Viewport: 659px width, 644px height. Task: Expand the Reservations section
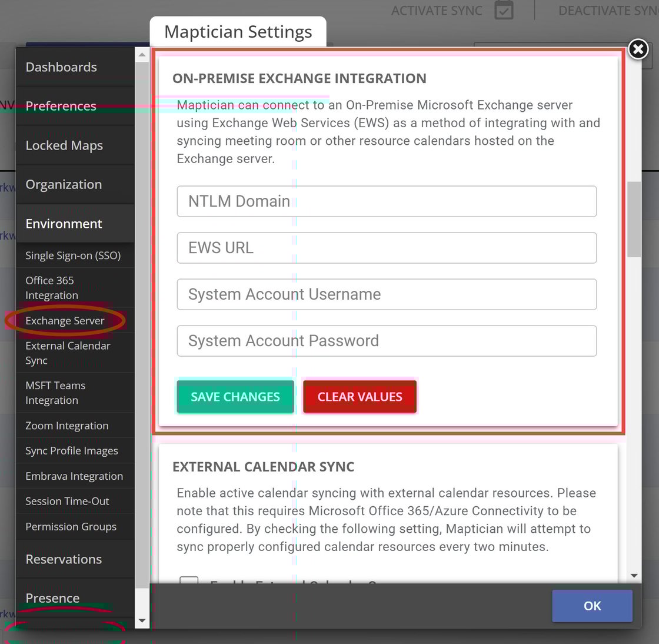click(x=64, y=559)
